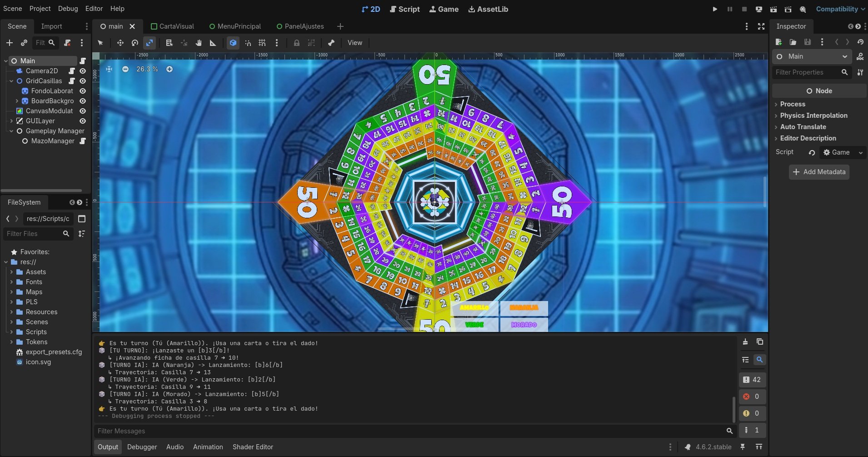Collapse the GridCasillas tree node
Screen dimensions: 868x457
pos(11,81)
